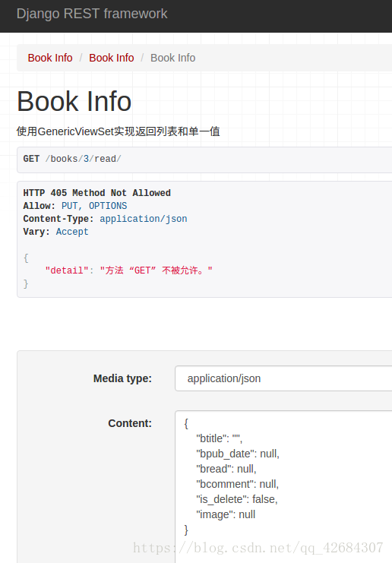Click the GET /books/3/read/ request line
392x563 pixels.
pyautogui.click(x=72, y=159)
